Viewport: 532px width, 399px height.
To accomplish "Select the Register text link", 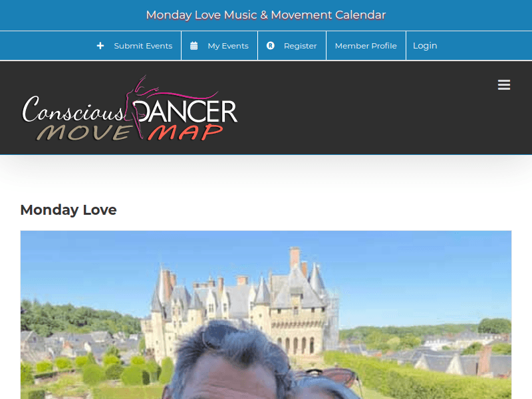I will [300, 46].
